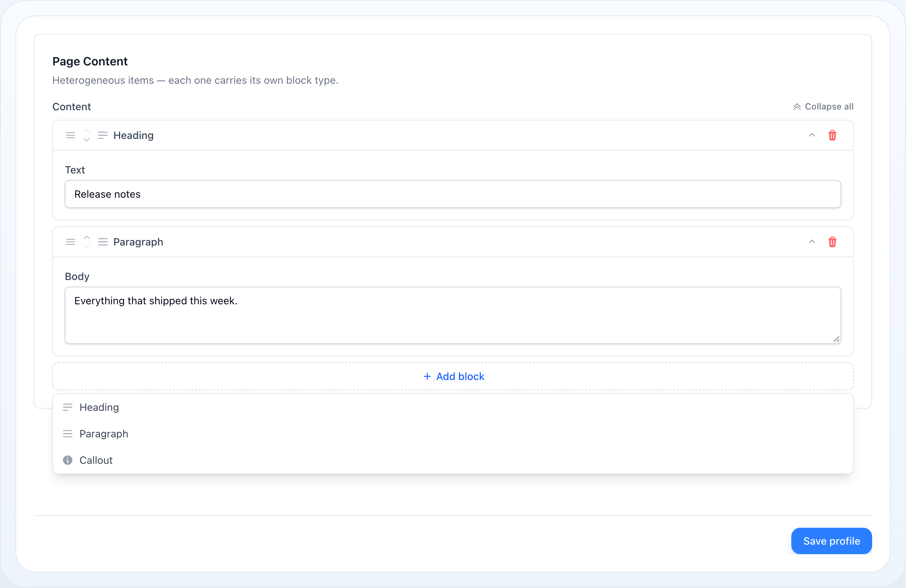Image resolution: width=906 pixels, height=588 pixels.
Task: Grab the Heading block drag handle
Action: point(71,136)
